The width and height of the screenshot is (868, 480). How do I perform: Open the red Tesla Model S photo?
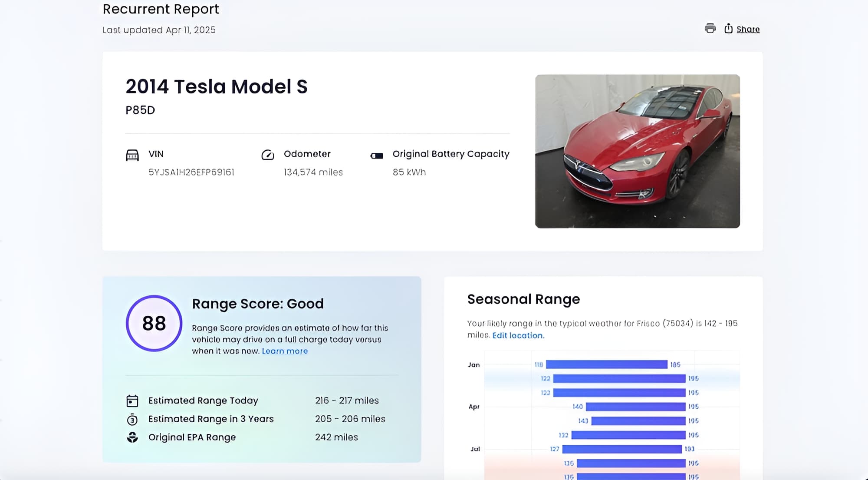[637, 151]
